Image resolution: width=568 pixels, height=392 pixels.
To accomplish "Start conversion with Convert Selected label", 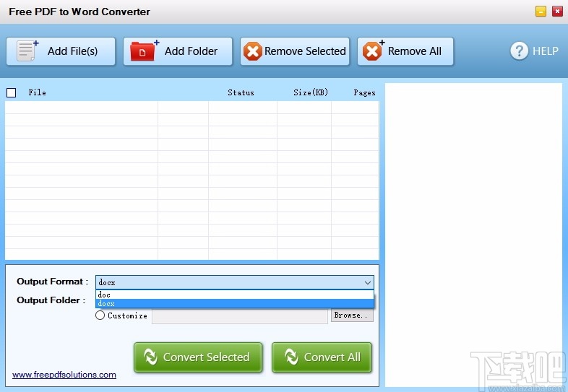I will [206, 357].
